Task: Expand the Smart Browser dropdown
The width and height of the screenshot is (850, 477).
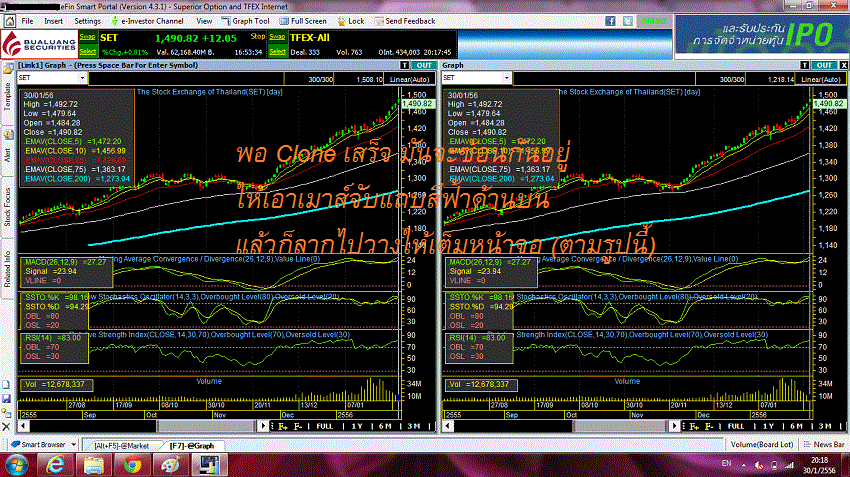Action: (73, 445)
